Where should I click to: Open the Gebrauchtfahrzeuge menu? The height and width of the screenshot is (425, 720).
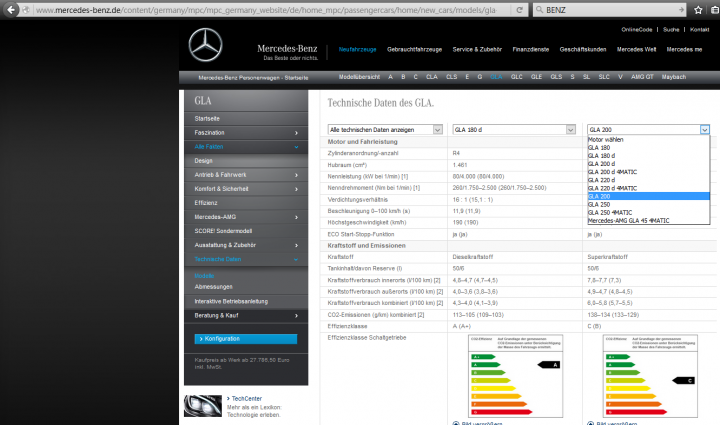tap(414, 50)
